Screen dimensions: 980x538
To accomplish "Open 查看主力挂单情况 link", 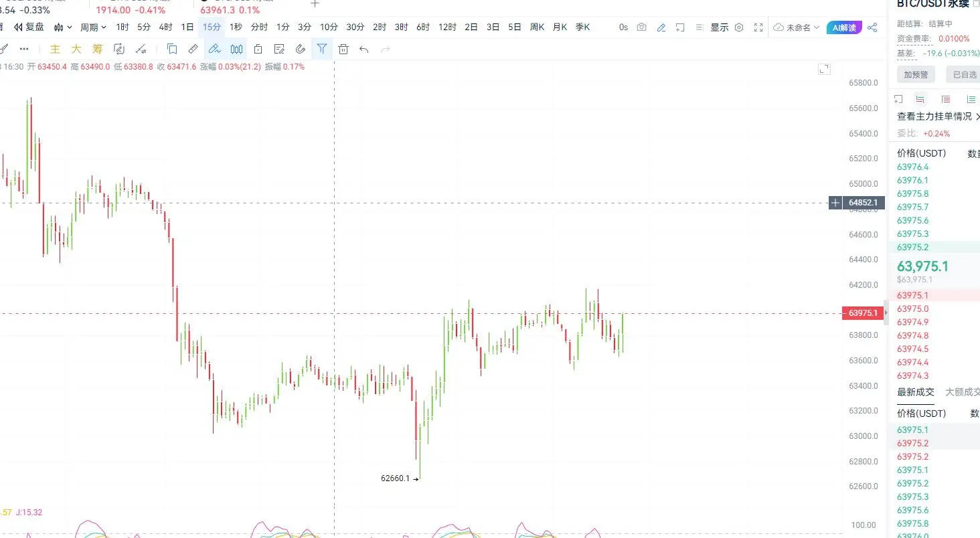I will [938, 116].
